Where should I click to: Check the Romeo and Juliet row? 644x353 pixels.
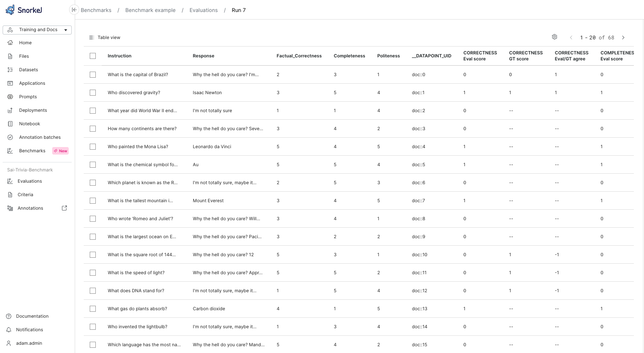coord(93,219)
